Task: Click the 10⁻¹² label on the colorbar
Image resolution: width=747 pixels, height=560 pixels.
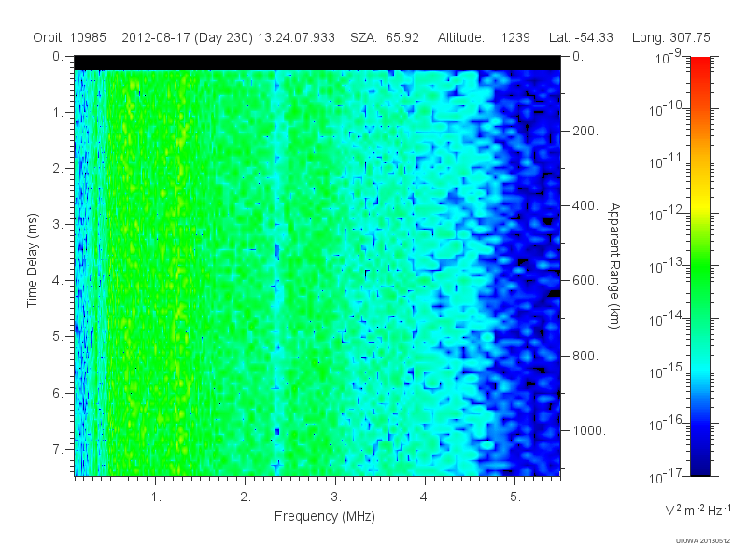Action: pos(668,214)
